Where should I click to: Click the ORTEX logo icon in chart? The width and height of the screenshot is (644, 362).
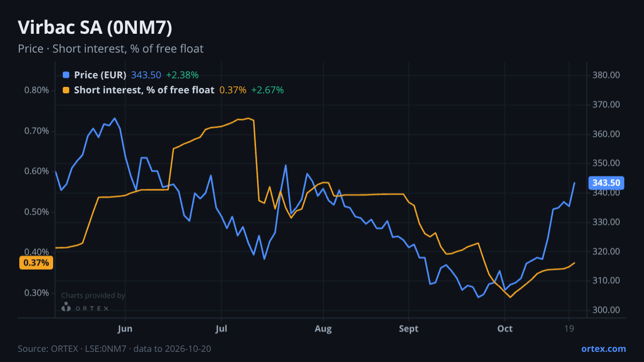tap(66, 307)
